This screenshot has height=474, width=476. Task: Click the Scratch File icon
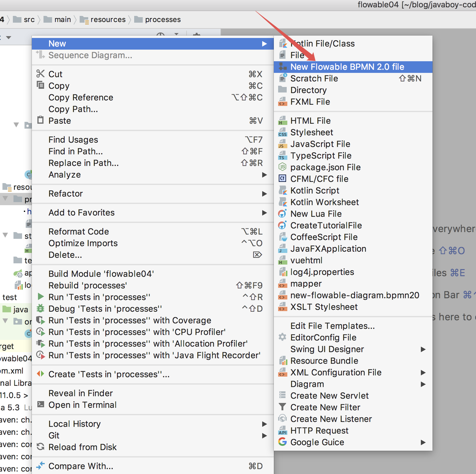282,78
